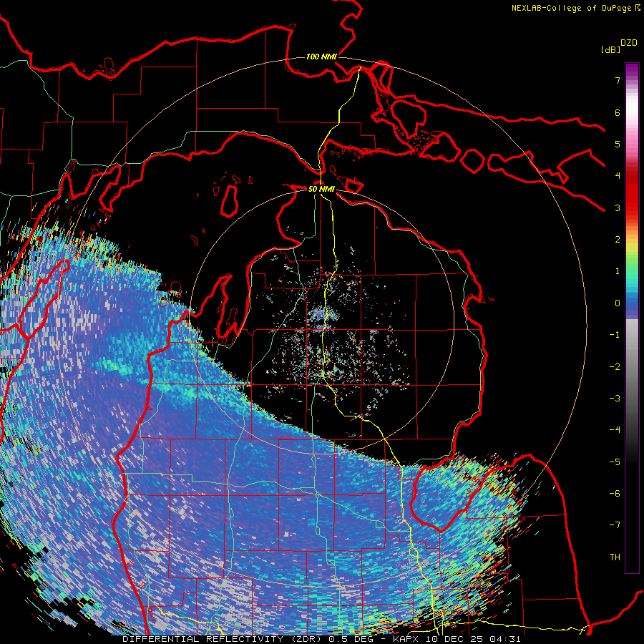
Task: Click the -7 value on color scale
Action: [x=615, y=525]
